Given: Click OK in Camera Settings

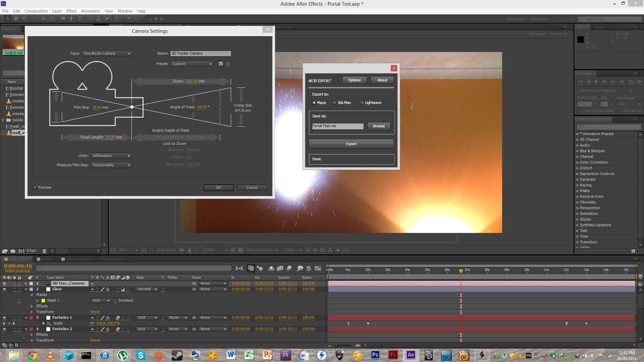Looking at the screenshot, I should coord(219,187).
